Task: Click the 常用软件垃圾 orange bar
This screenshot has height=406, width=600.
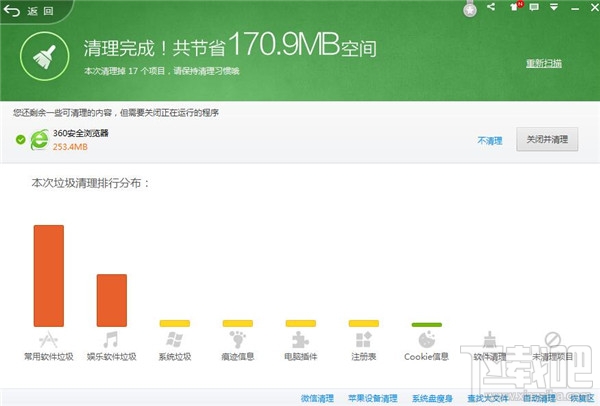Action: (x=49, y=276)
